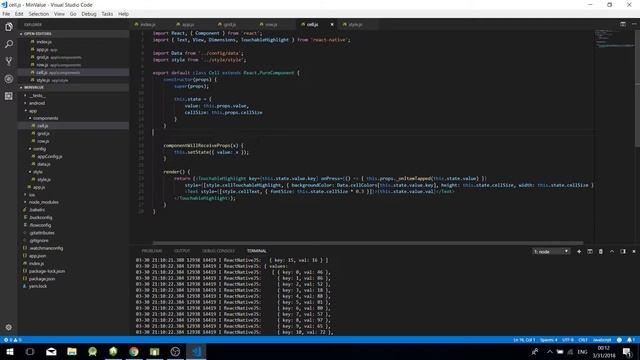Viewport: 640px width, 360px height.
Task: Show the OUTPUT panel tab
Action: [x=182, y=251]
